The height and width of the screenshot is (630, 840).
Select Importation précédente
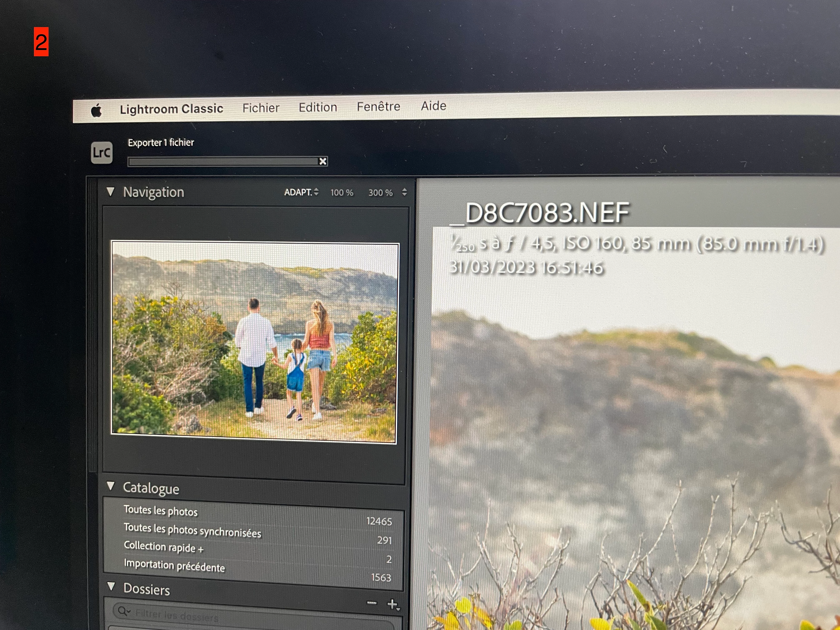[x=174, y=566]
